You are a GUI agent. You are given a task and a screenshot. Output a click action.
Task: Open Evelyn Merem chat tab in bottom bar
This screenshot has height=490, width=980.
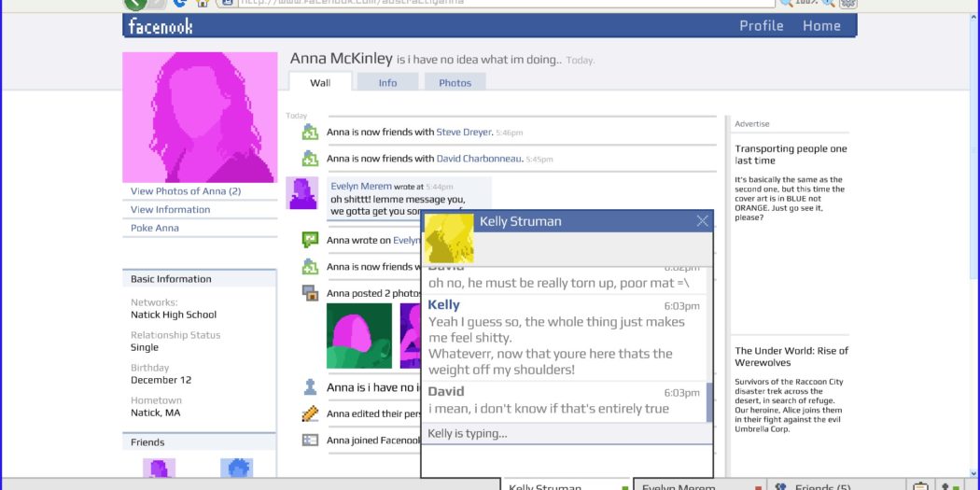point(679,485)
